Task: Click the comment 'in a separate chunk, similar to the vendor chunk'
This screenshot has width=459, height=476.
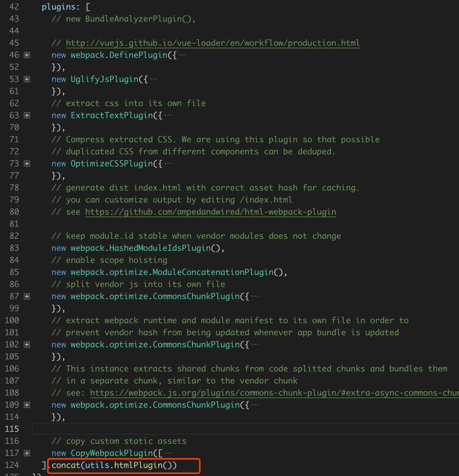Action: tap(174, 381)
